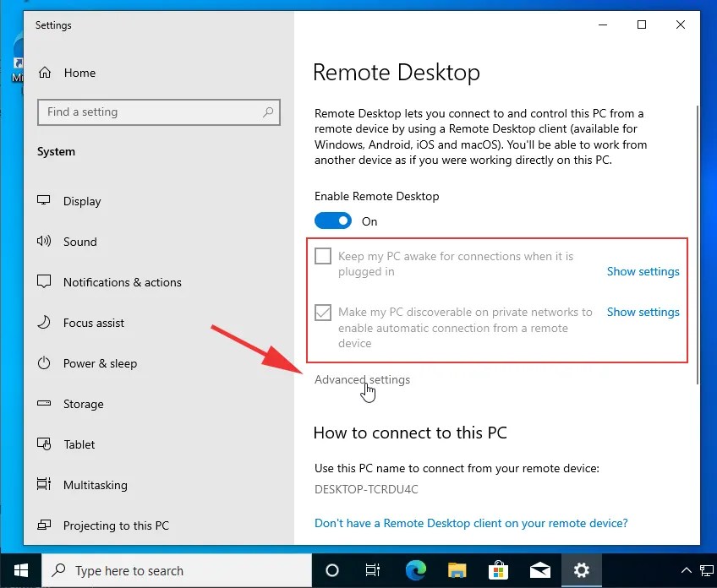
Task: Turn off Enable Remote Desktop toggle
Action: [x=333, y=220]
